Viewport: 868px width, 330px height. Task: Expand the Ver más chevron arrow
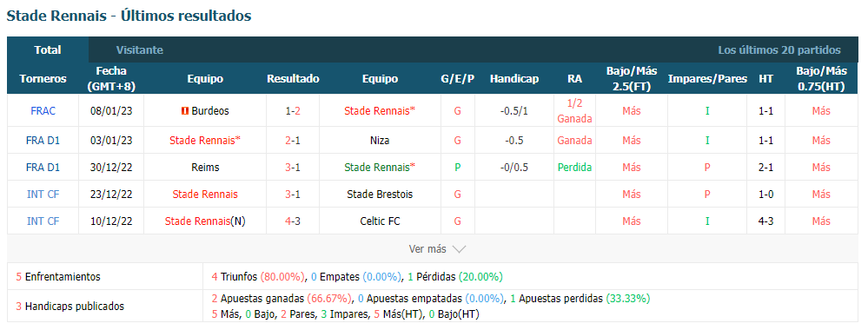(459, 249)
